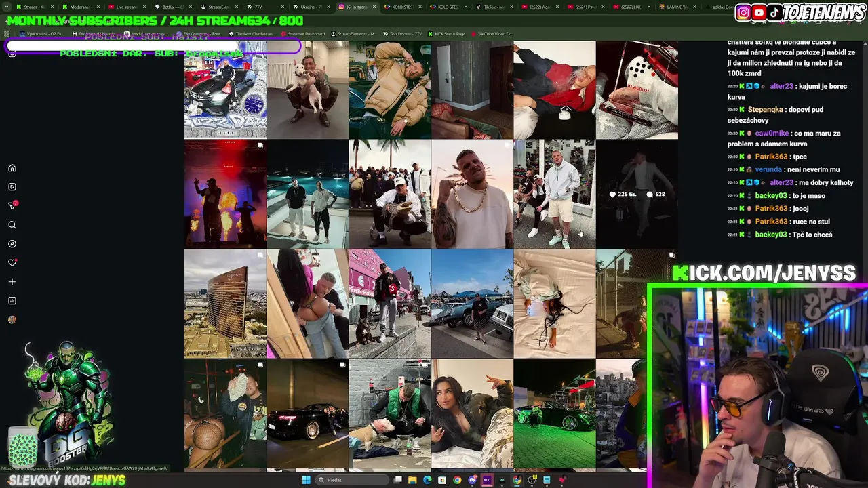Viewport: 868px width, 488px height.
Task: Open the stage with fire flames post
Action: point(225,194)
